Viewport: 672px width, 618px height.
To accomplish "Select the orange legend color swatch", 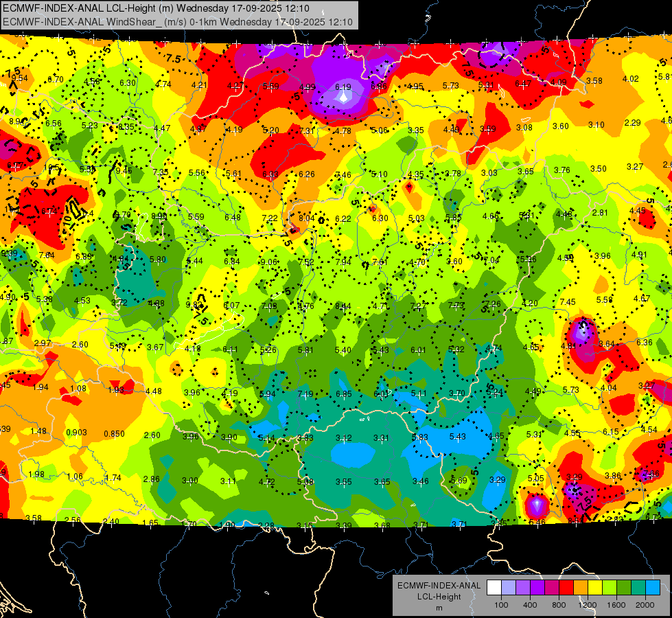I will (x=581, y=588).
